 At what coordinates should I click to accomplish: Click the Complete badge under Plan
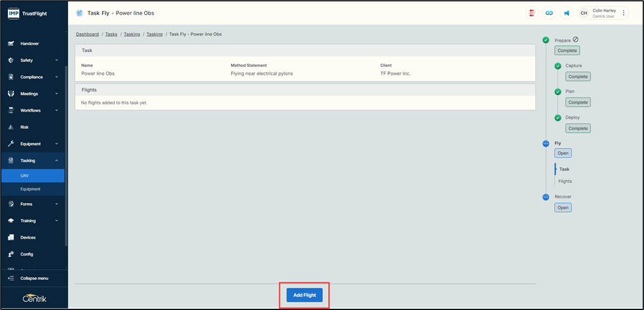pyautogui.click(x=578, y=103)
